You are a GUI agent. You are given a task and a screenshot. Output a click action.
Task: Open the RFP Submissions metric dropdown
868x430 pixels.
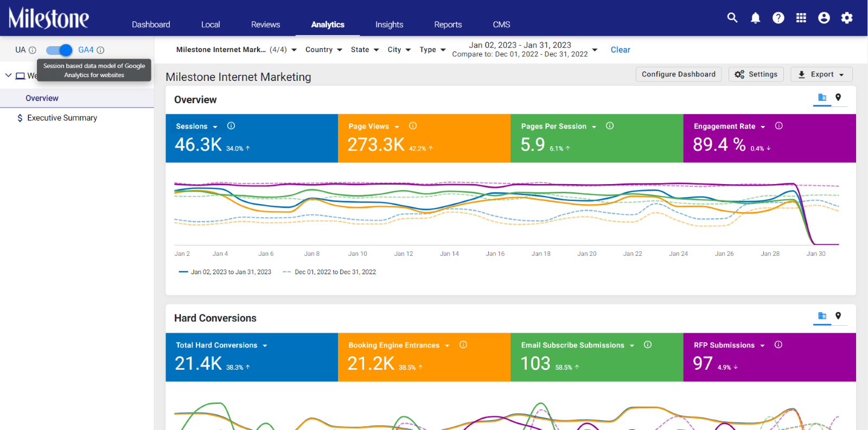pos(763,346)
